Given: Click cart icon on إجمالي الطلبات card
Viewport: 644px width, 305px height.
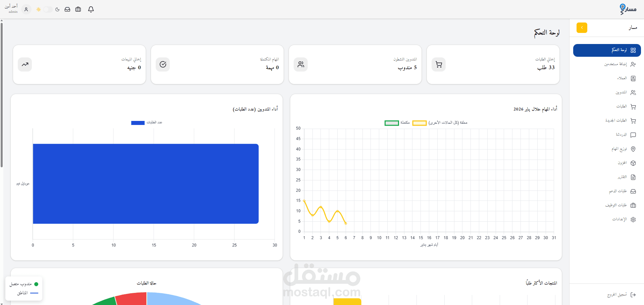Looking at the screenshot, I should pyautogui.click(x=439, y=64).
